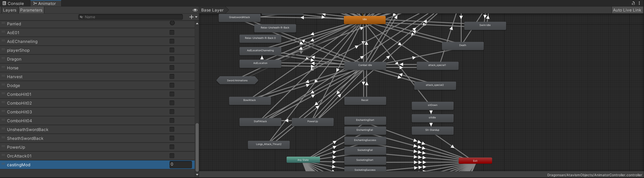Click the Auto Live Link button
Viewport: 644px width, 178px height.
(x=627, y=10)
